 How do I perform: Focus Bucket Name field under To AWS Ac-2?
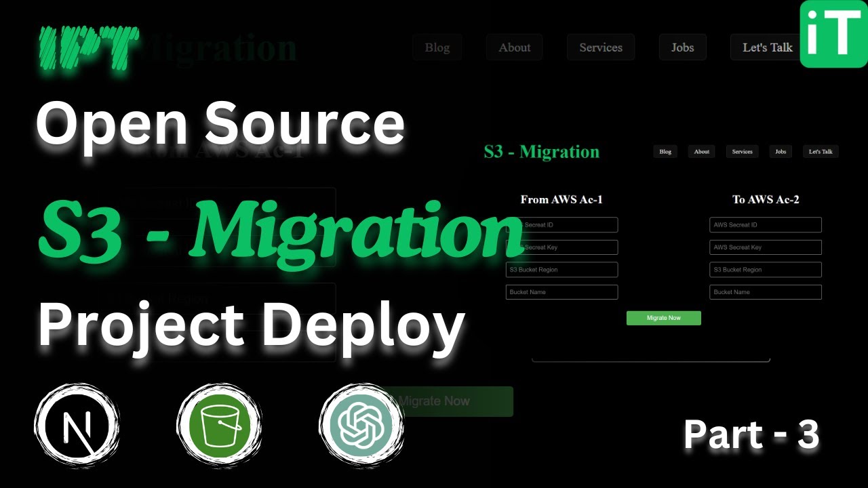[766, 292]
